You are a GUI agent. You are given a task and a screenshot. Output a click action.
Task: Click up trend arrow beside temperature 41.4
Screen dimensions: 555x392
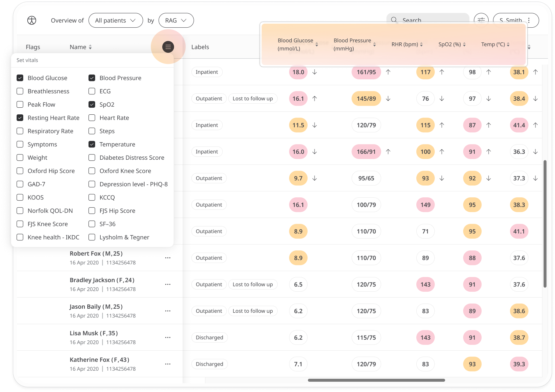[535, 125]
